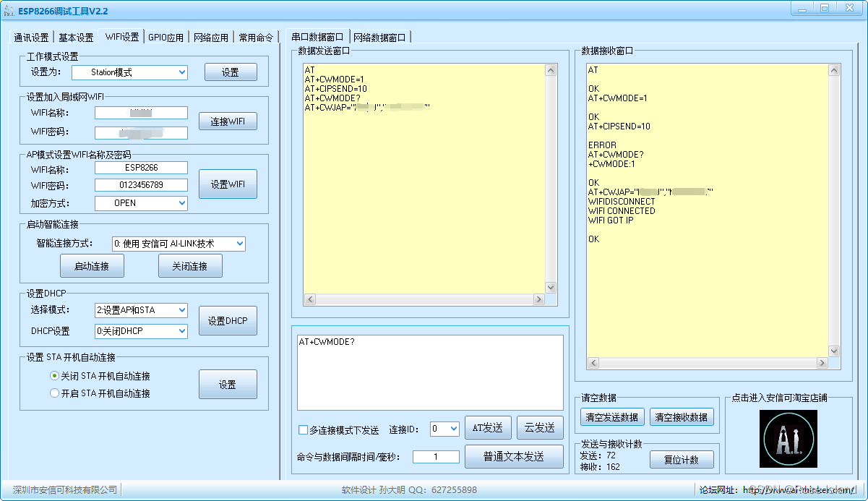Switch to the 网络数据窗口 tab
Image resolution: width=868 pixels, height=501 pixels.
pyautogui.click(x=380, y=37)
